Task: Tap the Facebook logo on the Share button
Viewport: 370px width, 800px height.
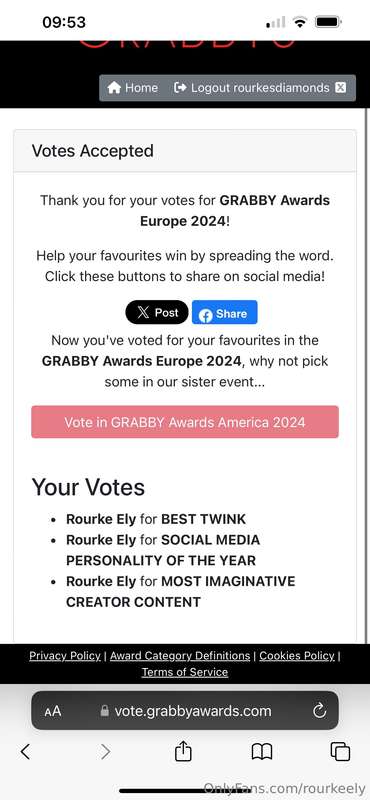Action: click(x=206, y=315)
